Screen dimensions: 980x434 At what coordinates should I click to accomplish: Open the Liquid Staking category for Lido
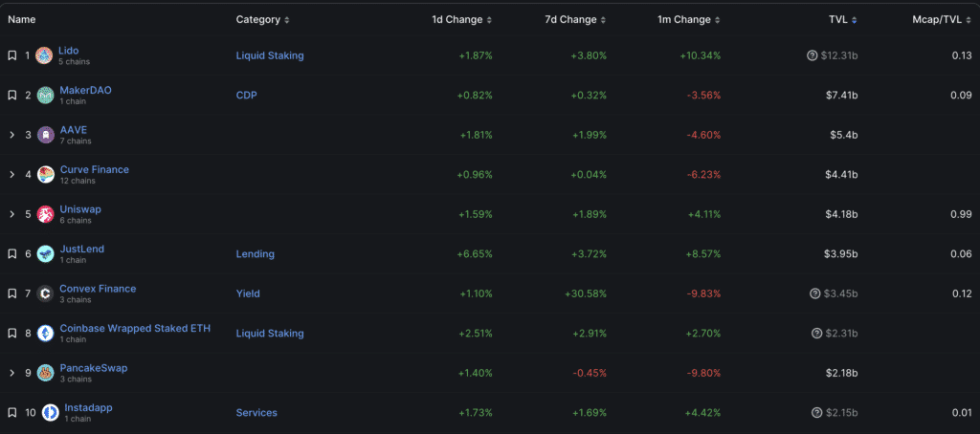270,55
